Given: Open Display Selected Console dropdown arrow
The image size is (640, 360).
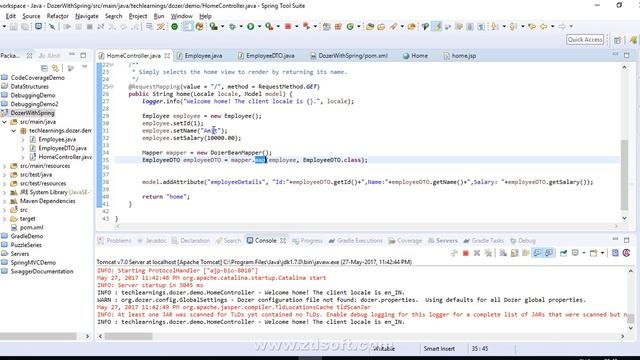Looking at the screenshot, I should coord(583,253).
